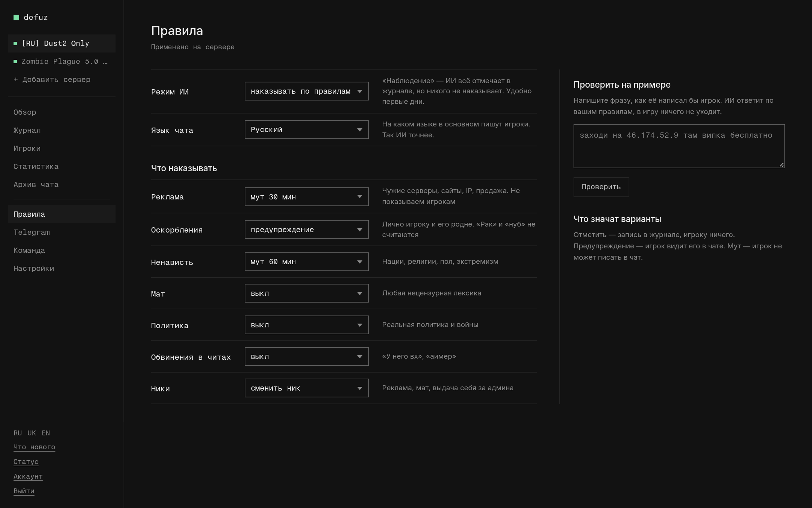
Task: Open the Статус link
Action: [26, 462]
